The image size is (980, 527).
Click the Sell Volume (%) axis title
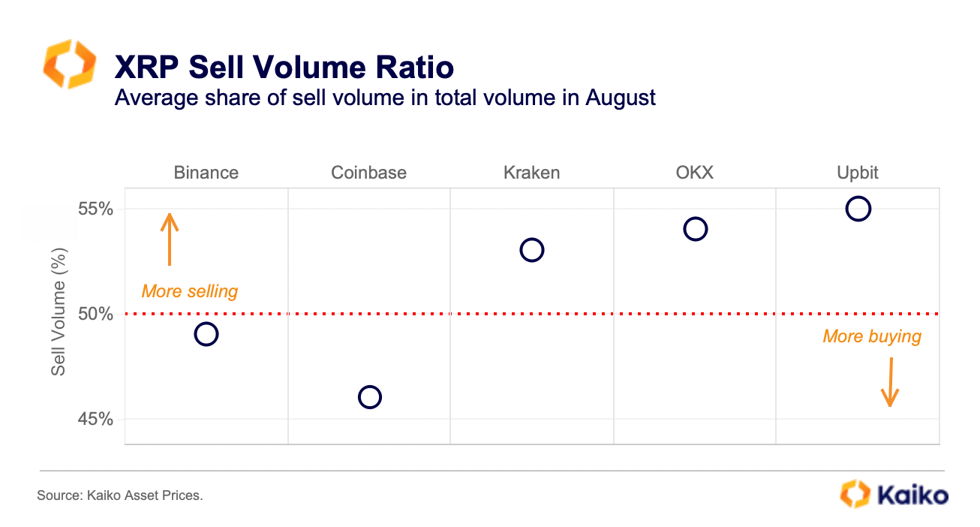59,314
